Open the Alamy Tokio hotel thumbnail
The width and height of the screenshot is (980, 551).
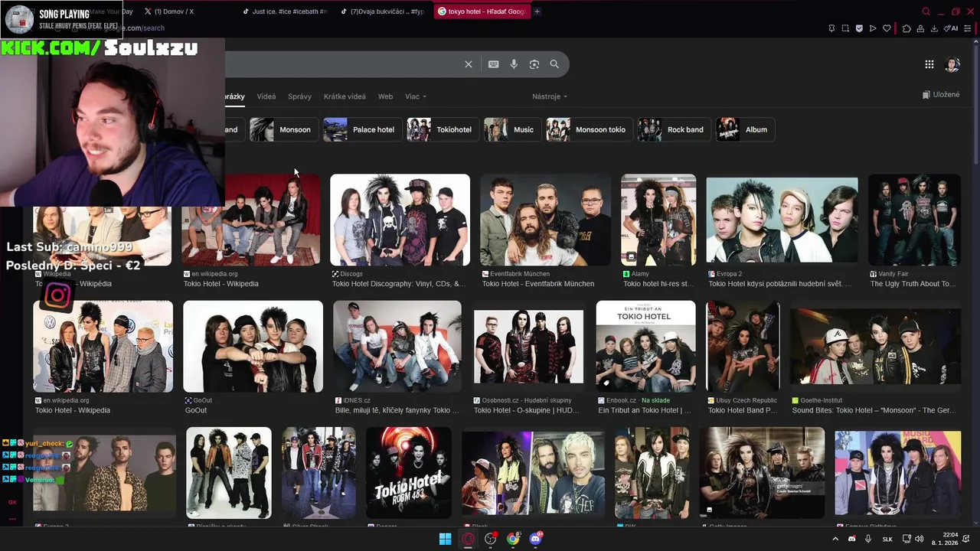click(x=658, y=220)
